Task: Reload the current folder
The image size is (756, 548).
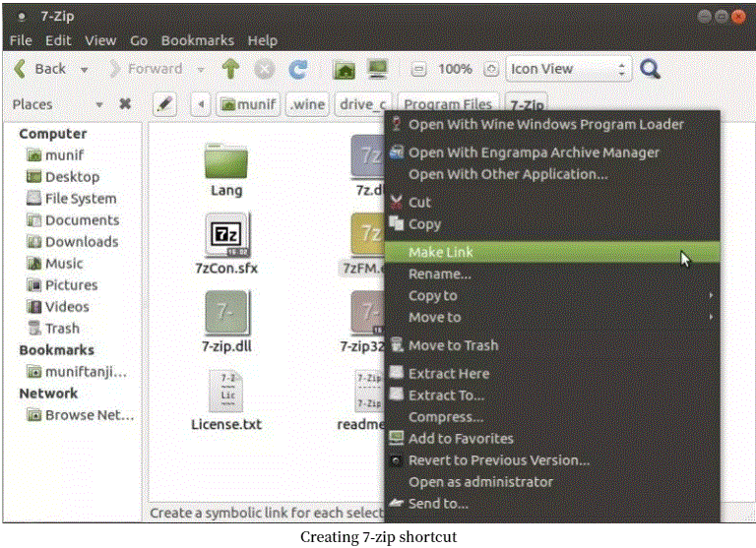Action: [x=298, y=70]
